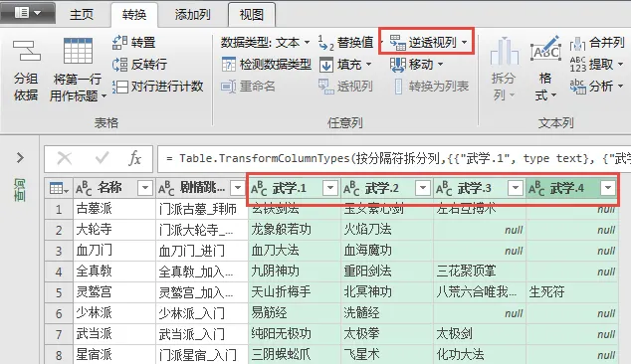Viewport: 631px width, 364px height.
Task: Click cell 洗髓经
Action: click(387, 313)
